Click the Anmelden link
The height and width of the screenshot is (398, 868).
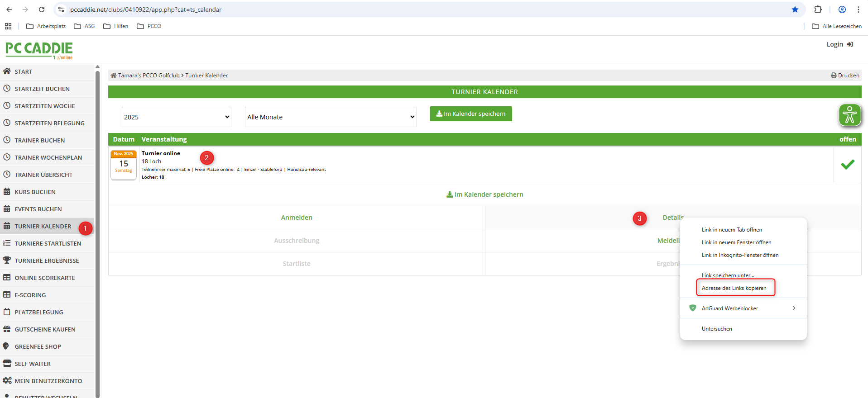point(297,218)
